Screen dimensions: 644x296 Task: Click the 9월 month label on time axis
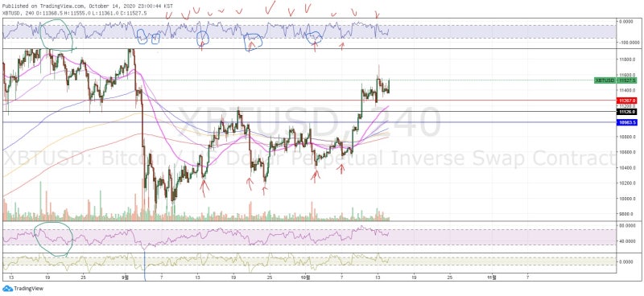[x=125, y=277]
